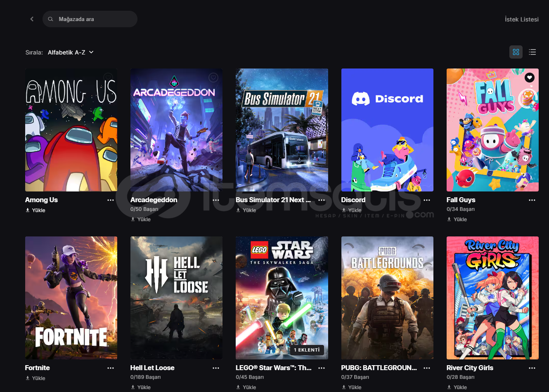Image resolution: width=549 pixels, height=392 pixels.
Task: Switch to grid view layout
Action: pyautogui.click(x=516, y=52)
